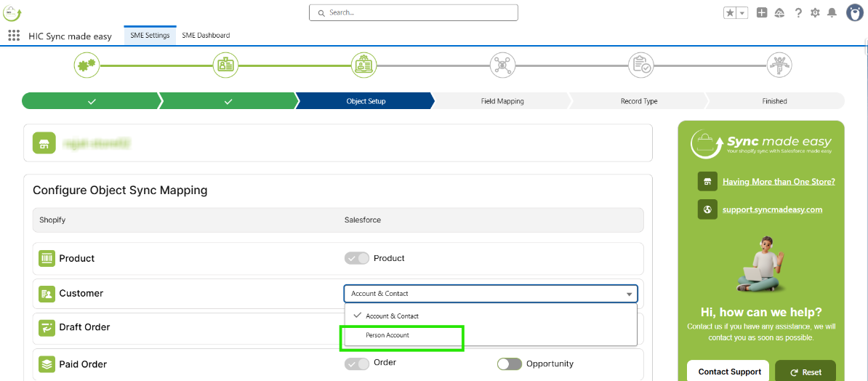Click the store icon beside multi-store link

[x=707, y=182]
